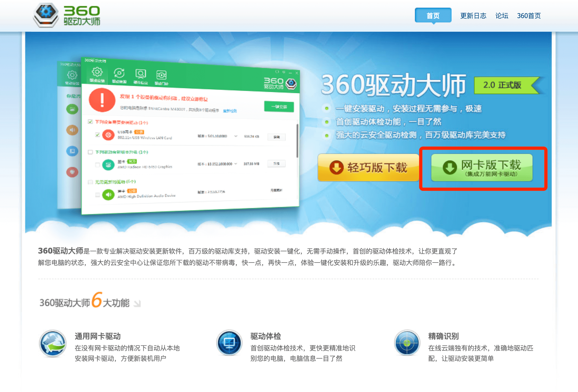This screenshot has width=578, height=392.
Task: Click the blue re-detect link after ThinkCentre text
Action: point(230,111)
